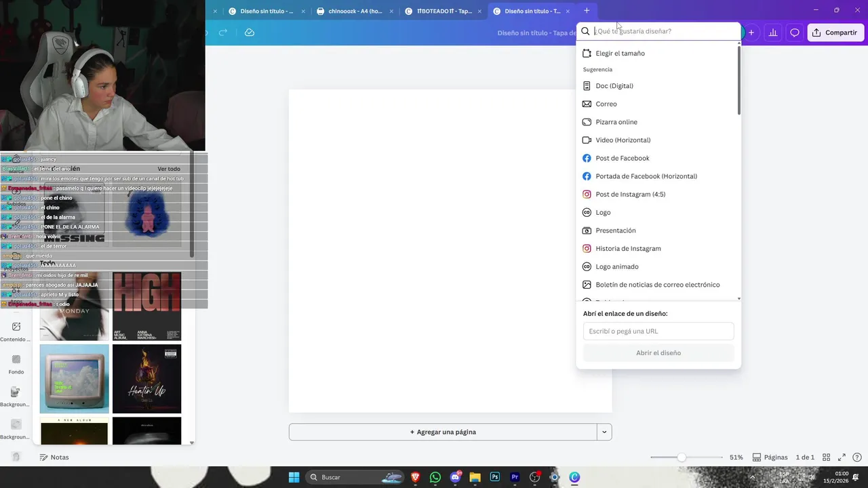Image resolution: width=868 pixels, height=488 pixels.
Task: Select the Healin' Up album cover template
Action: click(x=146, y=379)
